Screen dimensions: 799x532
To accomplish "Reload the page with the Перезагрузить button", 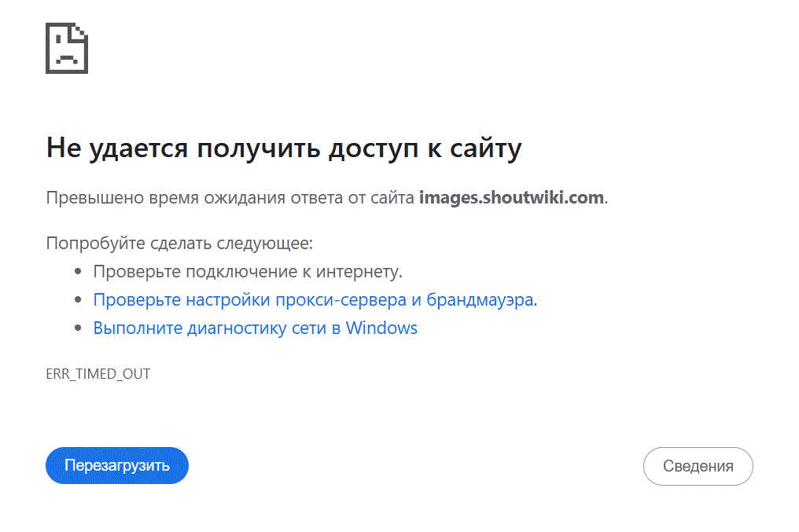I will 117,465.
